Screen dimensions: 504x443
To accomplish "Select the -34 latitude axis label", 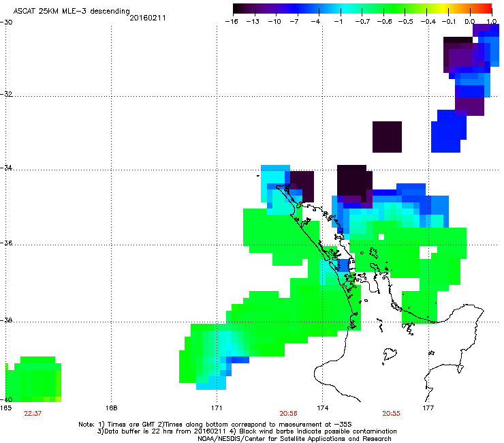I will coord(6,168).
